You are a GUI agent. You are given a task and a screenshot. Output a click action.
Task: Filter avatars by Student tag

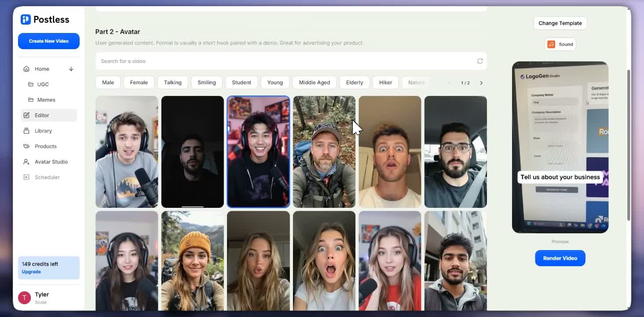click(x=241, y=82)
